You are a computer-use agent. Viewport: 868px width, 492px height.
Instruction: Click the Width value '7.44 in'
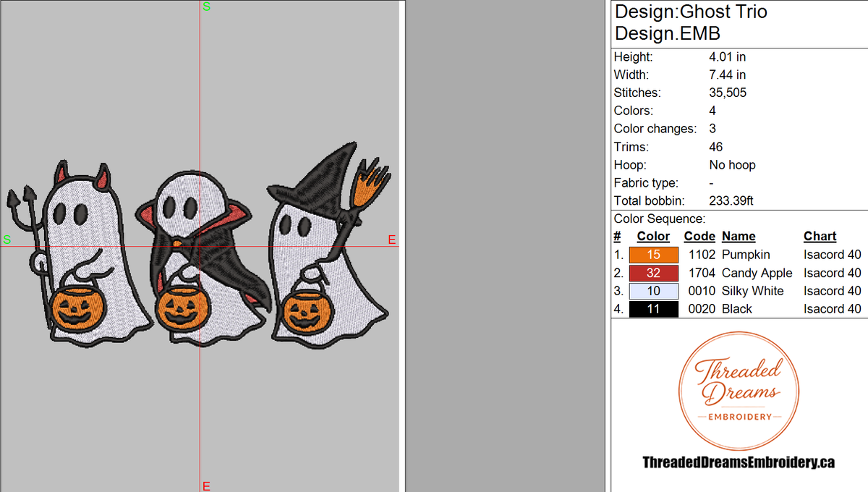(x=727, y=75)
